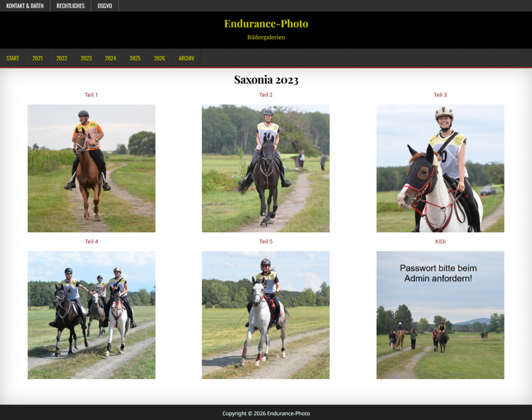Click the Teil 1 caption link
The image size is (532, 420).
coord(91,95)
